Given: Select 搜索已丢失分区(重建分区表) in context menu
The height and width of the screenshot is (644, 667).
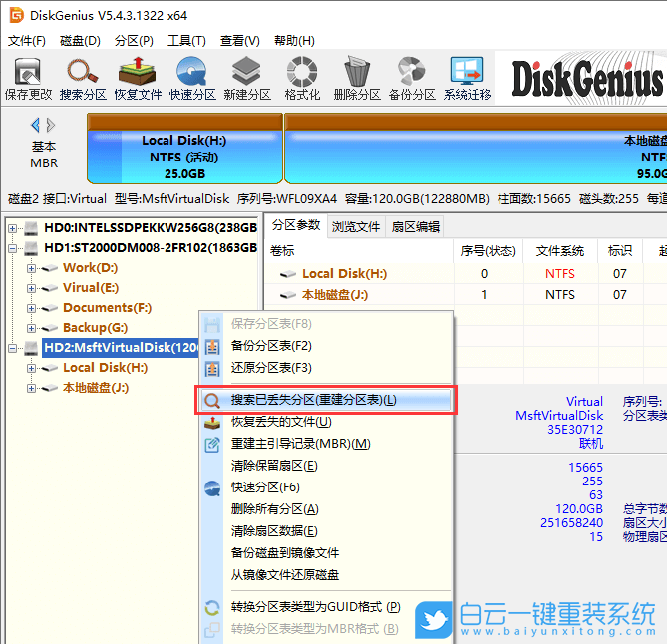Looking at the screenshot, I should point(313,400).
